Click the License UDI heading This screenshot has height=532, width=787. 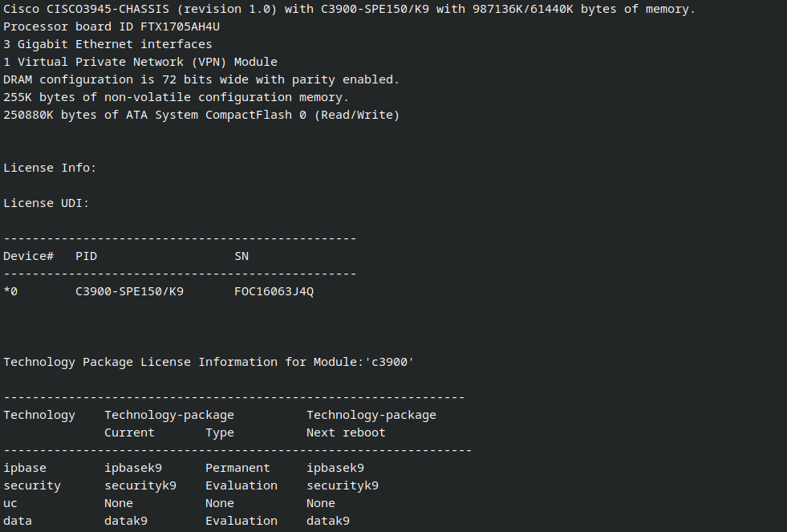(47, 203)
